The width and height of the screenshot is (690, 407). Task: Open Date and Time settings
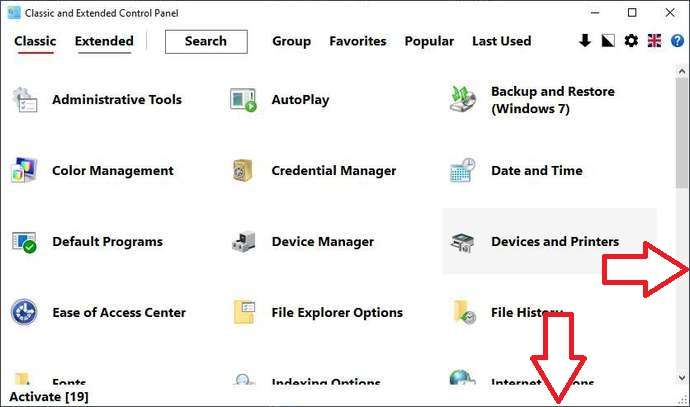(536, 171)
